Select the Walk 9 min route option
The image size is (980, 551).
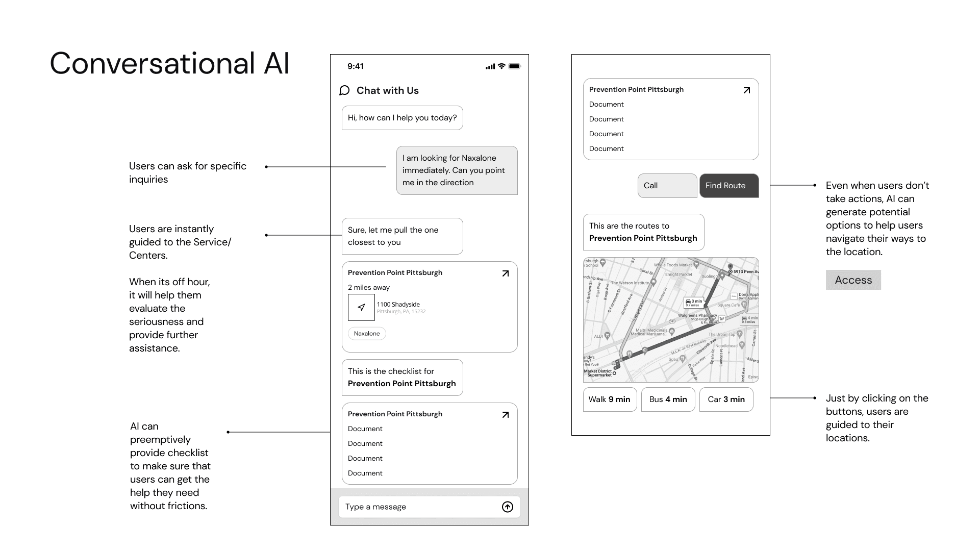coord(609,399)
